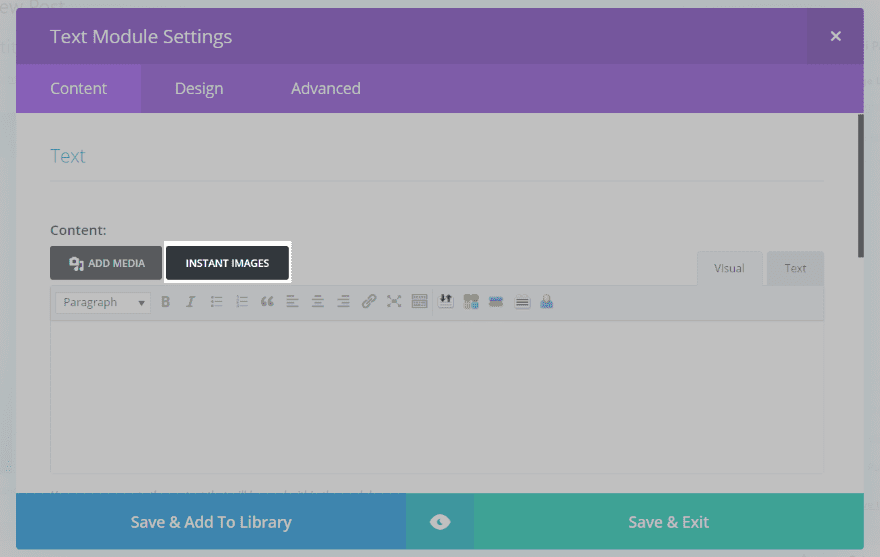Viewport: 880px width, 557px height.
Task: Toggle the toolbar kitchen sink
Action: [x=420, y=302]
